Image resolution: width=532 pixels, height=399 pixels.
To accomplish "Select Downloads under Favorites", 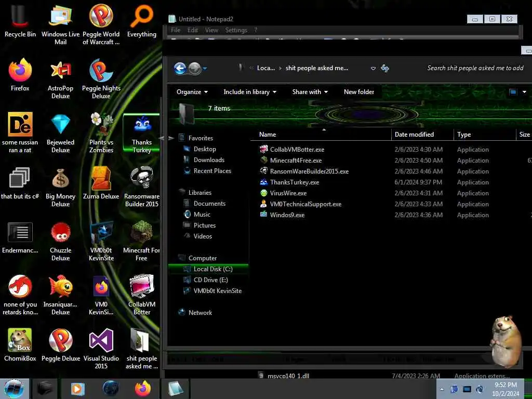I will pos(209,160).
